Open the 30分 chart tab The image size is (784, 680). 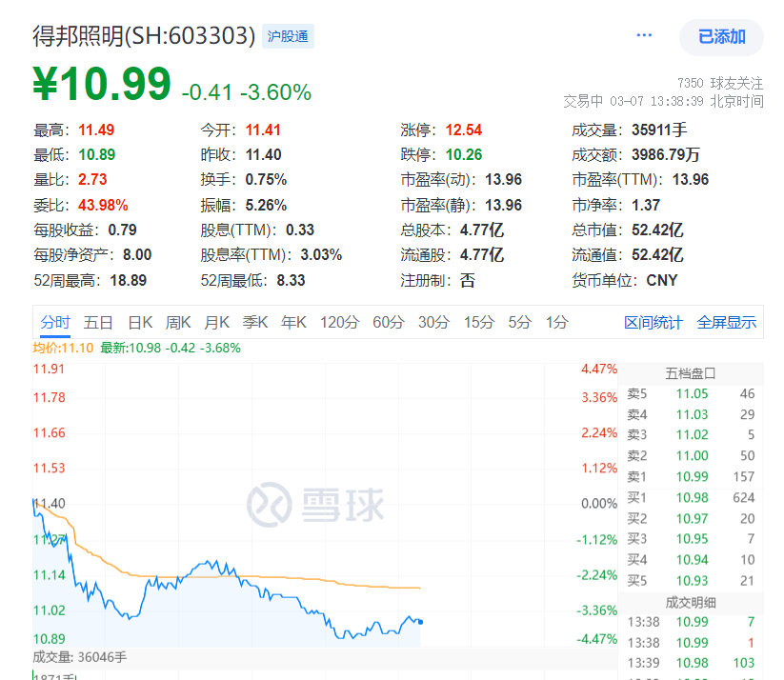[434, 322]
